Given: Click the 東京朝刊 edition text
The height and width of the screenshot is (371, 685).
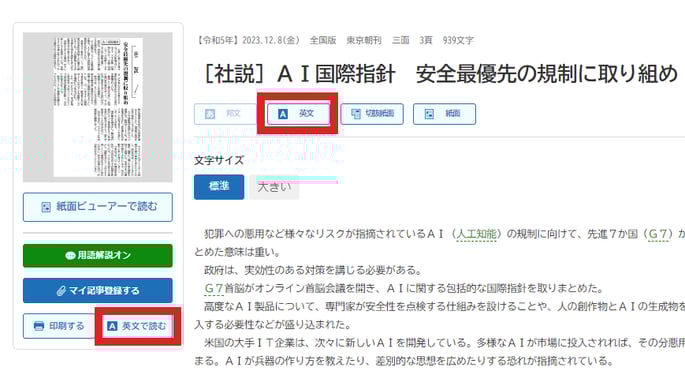Looking at the screenshot, I should tap(364, 40).
